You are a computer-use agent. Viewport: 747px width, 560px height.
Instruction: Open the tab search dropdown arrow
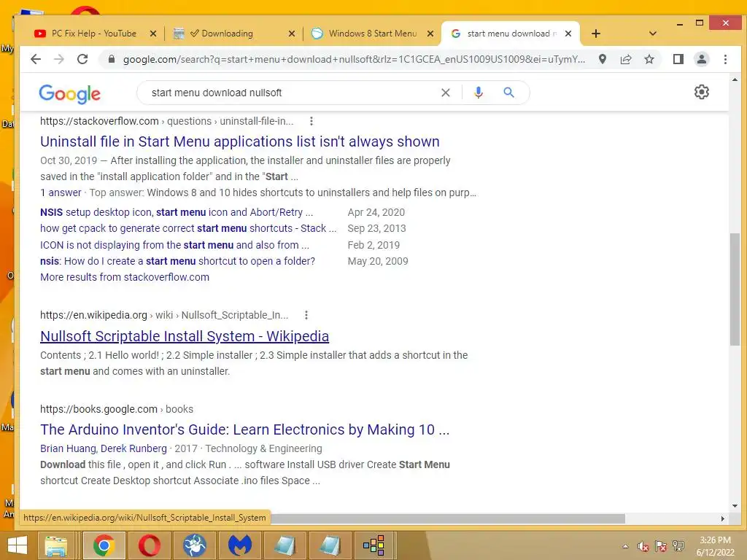(653, 34)
